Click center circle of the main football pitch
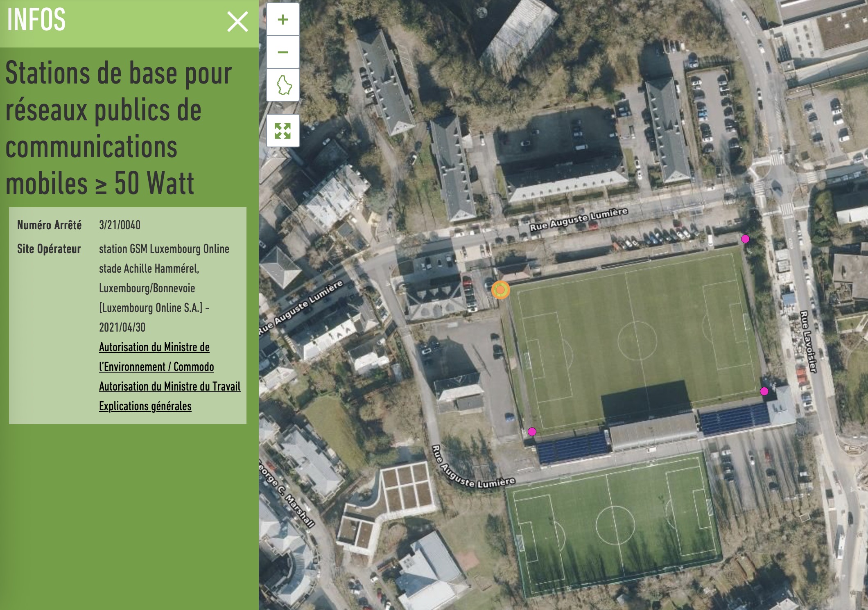 tap(637, 340)
